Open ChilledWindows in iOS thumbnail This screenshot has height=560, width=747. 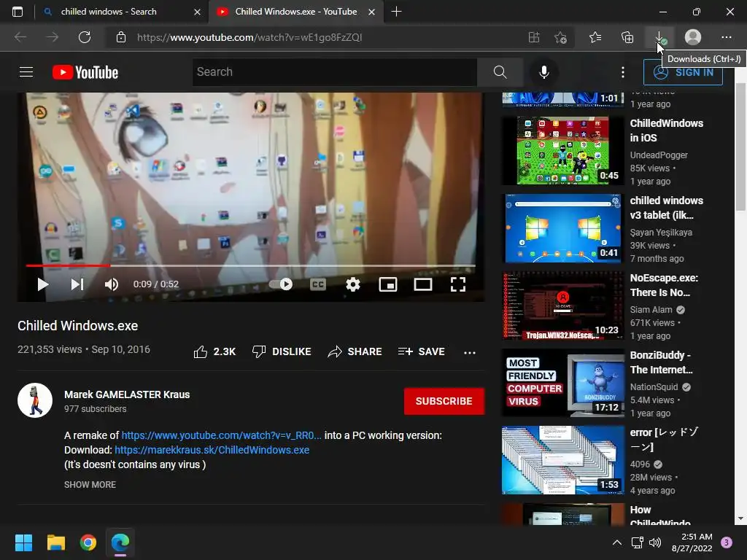click(x=562, y=150)
